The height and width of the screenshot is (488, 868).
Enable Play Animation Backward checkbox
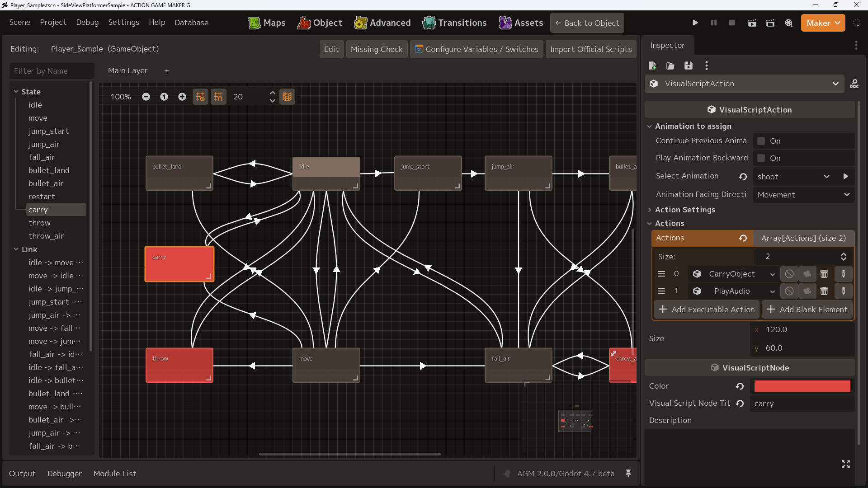(x=761, y=158)
